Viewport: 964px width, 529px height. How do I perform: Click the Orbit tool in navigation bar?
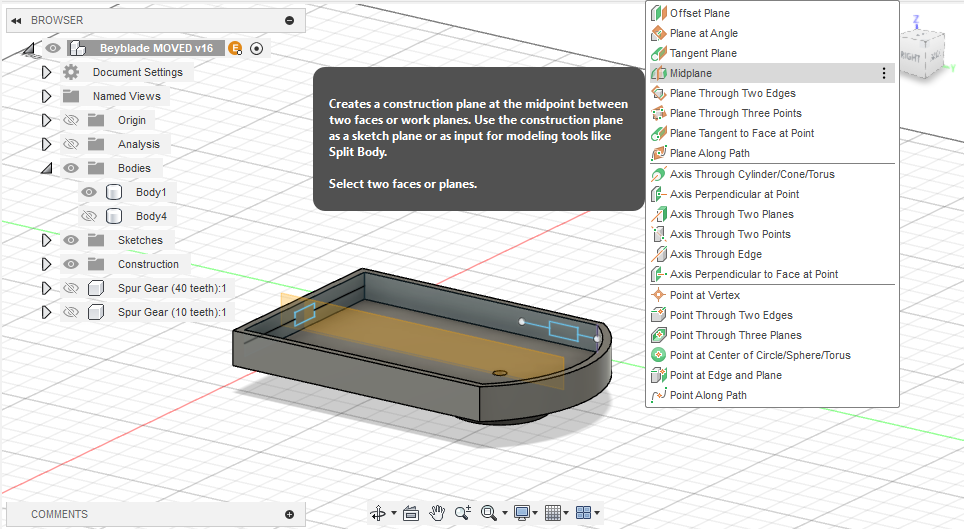[378, 512]
